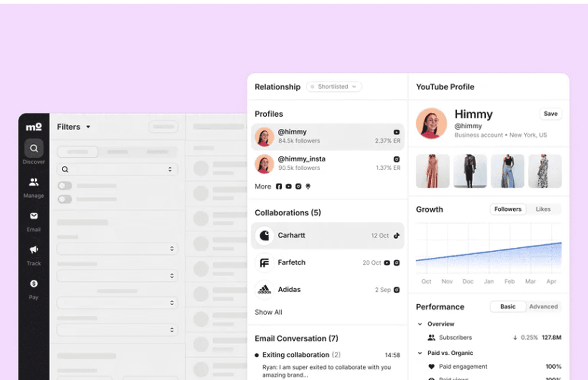The height and width of the screenshot is (380, 588).
Task: Select the Advanced performance tab
Action: coord(543,306)
